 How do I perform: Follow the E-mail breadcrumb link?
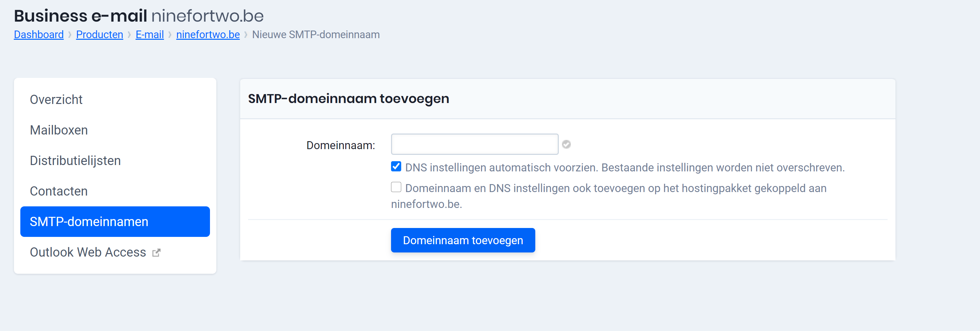coord(150,34)
